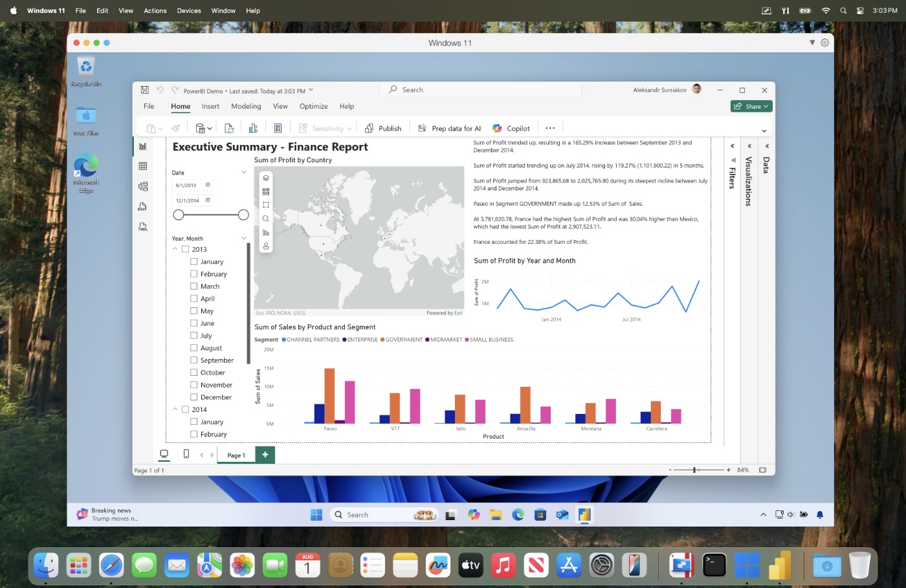This screenshot has height=588, width=906.
Task: Click the Copilot button
Action: [511, 128]
